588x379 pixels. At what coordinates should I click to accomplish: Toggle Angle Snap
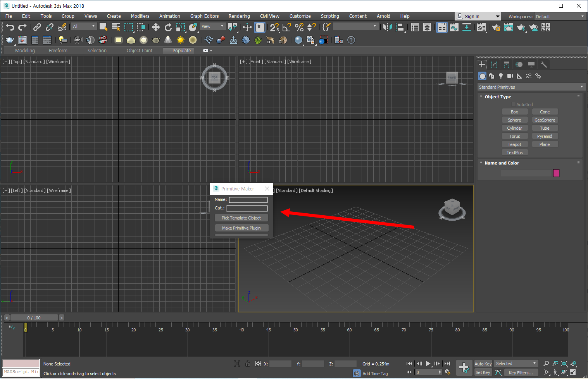point(287,27)
